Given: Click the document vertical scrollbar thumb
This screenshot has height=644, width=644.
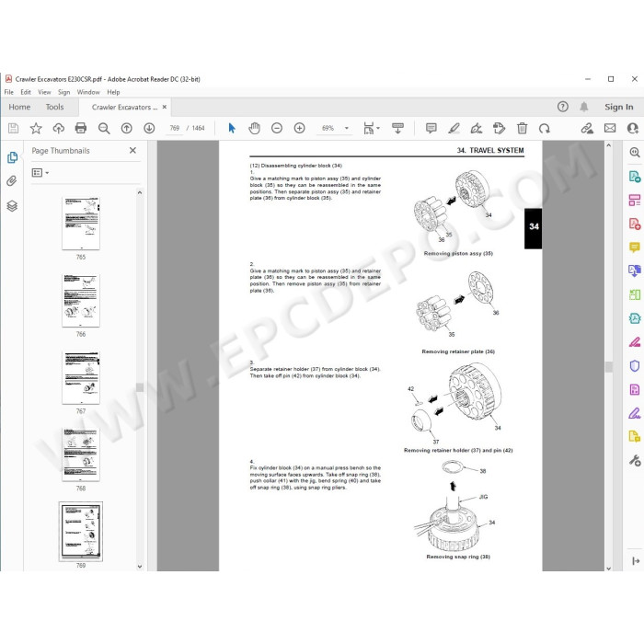Looking at the screenshot, I should (x=609, y=367).
